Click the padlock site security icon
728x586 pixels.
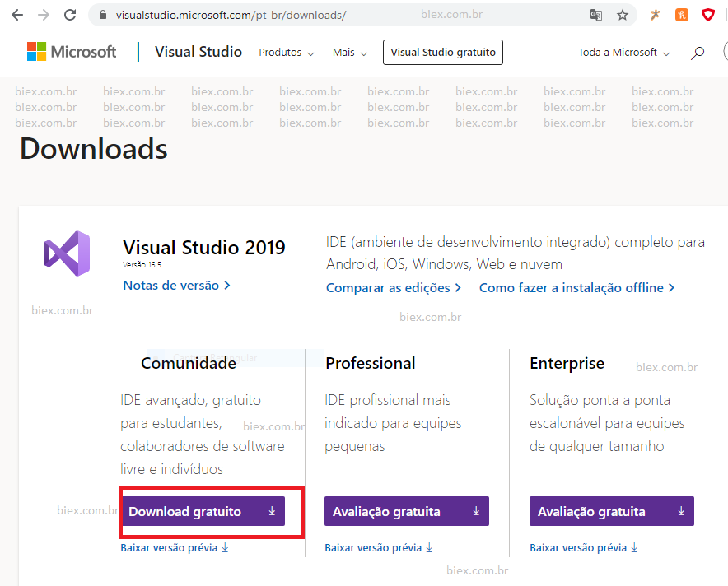click(x=103, y=15)
